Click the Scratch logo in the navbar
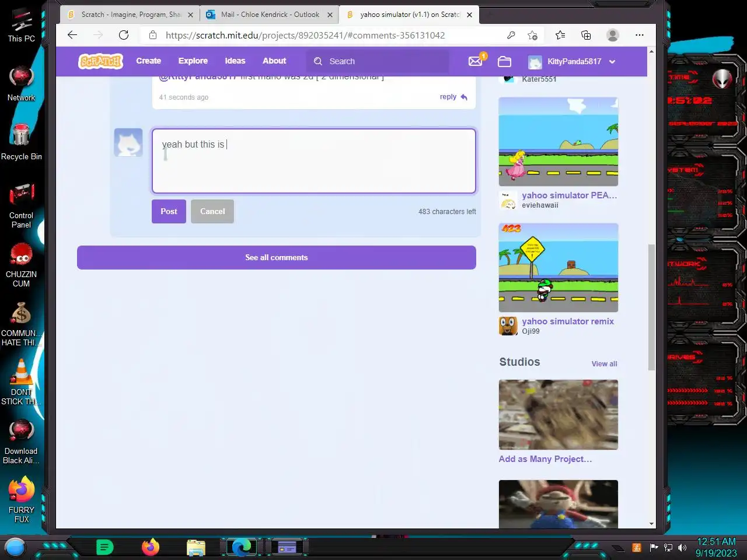 [101, 61]
